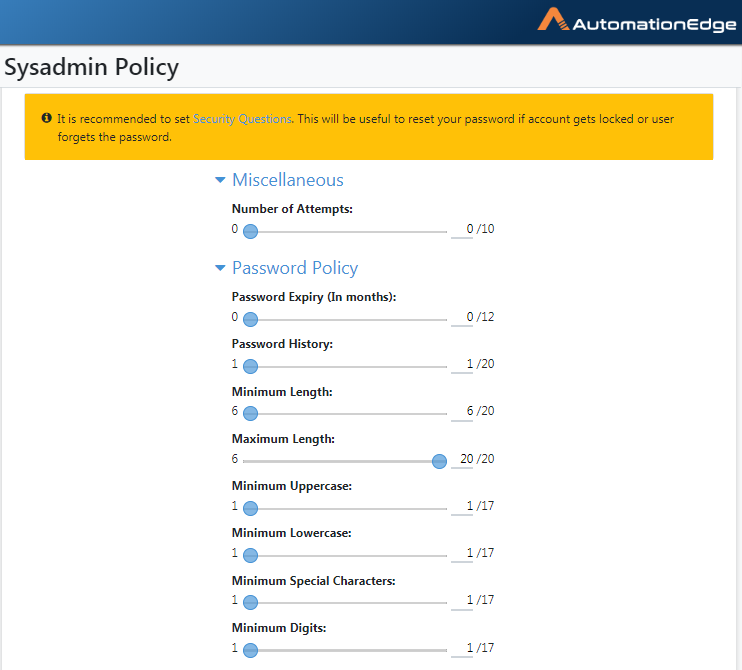This screenshot has width=742, height=670.
Task: Click the AutomationEdge logo
Action: pyautogui.click(x=636, y=20)
